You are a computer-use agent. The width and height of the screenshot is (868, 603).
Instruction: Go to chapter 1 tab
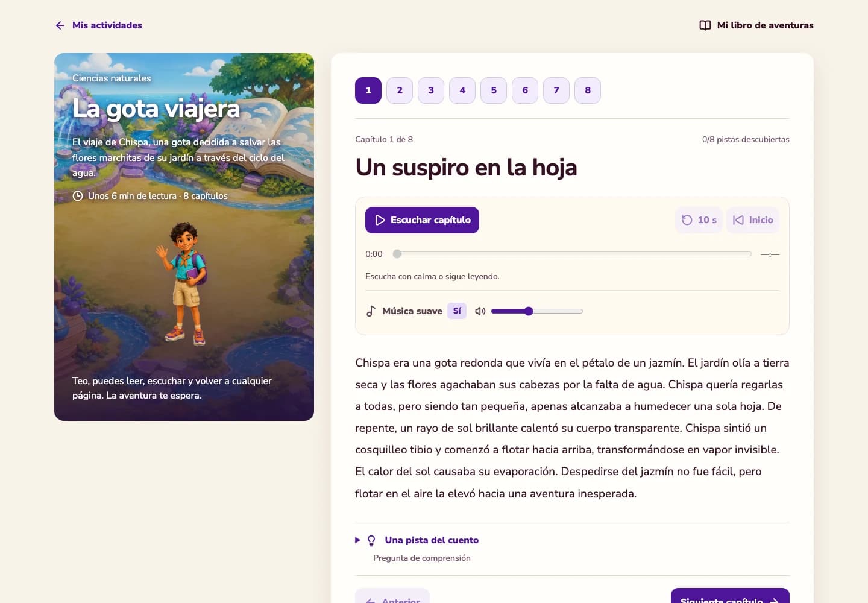pos(368,90)
